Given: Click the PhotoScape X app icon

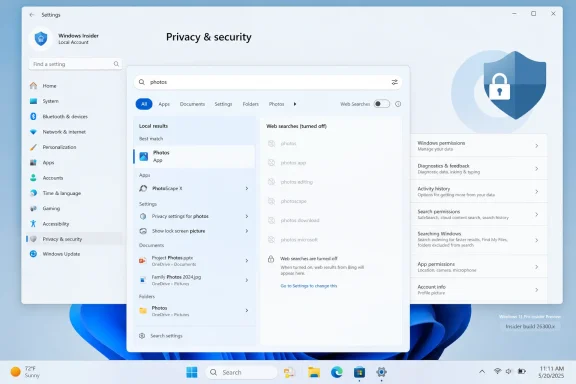Looking at the screenshot, I should coord(143,189).
